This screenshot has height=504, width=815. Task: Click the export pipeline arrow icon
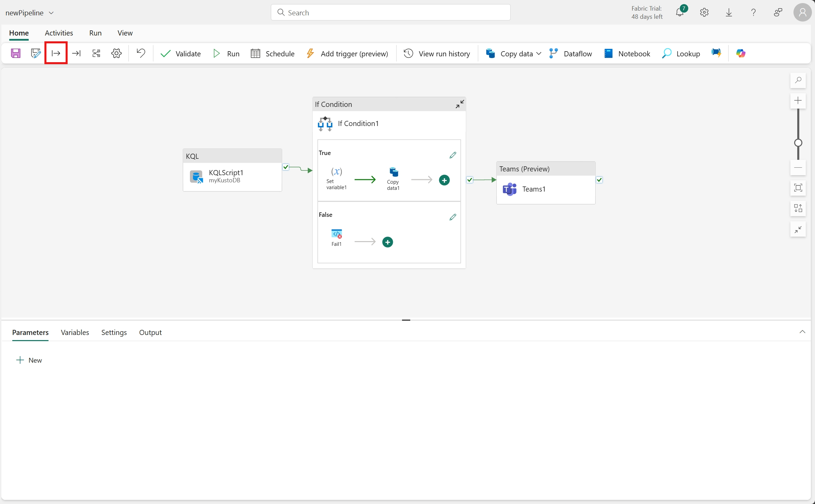[76, 53]
